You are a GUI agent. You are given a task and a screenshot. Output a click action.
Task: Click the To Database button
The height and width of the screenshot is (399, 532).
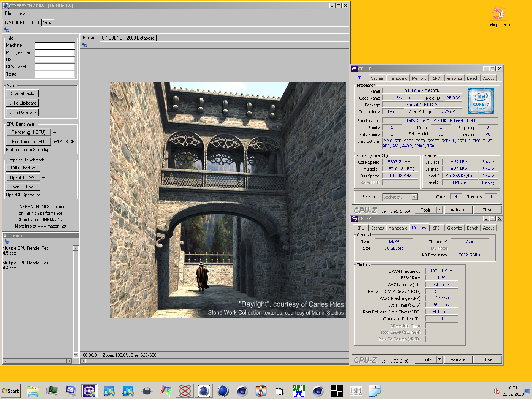(x=22, y=112)
